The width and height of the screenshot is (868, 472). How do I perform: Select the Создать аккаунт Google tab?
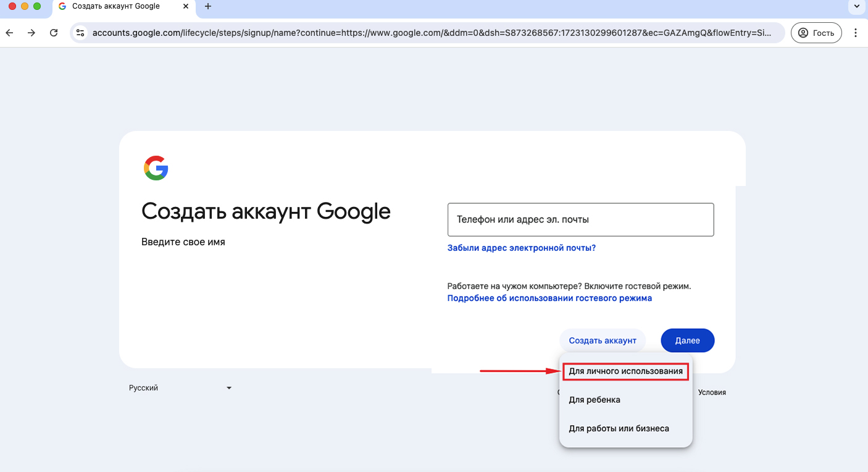123,6
